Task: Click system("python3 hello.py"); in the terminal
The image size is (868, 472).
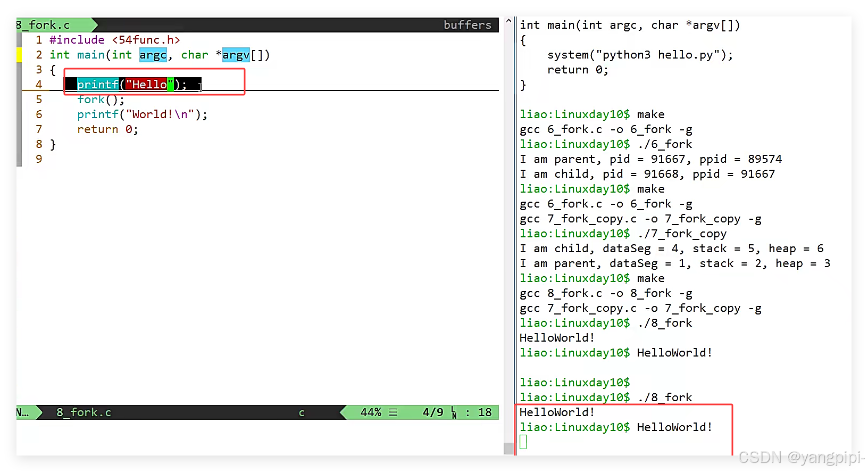Action: 640,55
